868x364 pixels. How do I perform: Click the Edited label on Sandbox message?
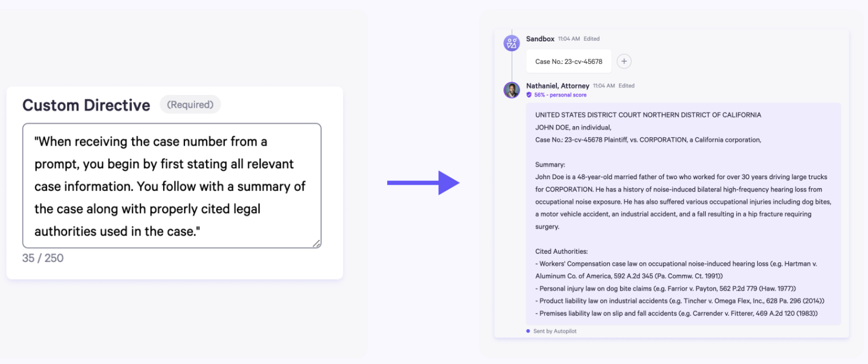pos(592,39)
